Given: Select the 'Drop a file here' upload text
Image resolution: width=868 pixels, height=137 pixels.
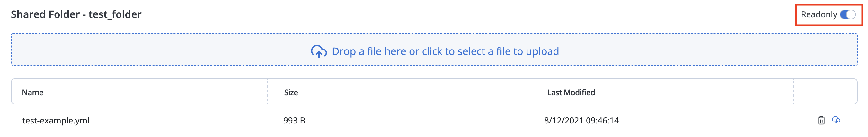Looking at the screenshot, I should [445, 51].
